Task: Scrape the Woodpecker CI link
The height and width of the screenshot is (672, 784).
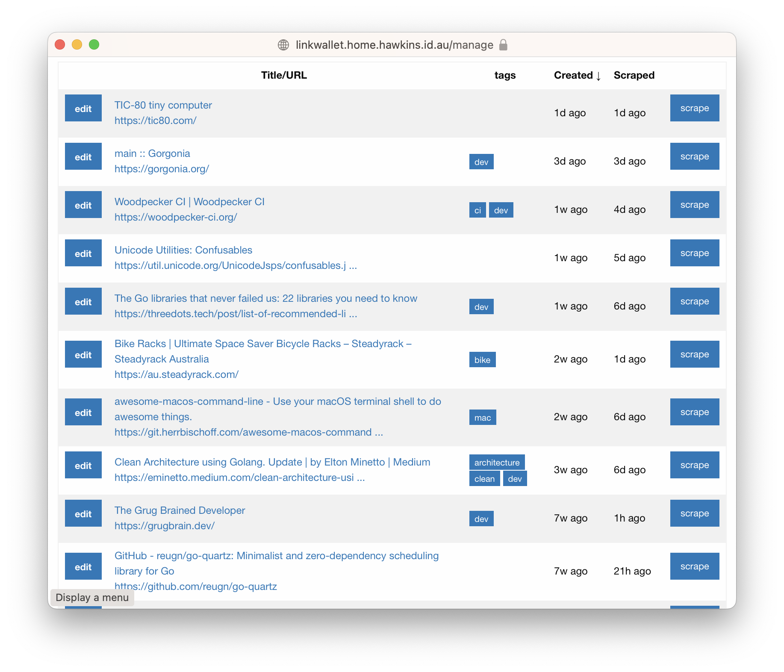Action: click(x=694, y=205)
